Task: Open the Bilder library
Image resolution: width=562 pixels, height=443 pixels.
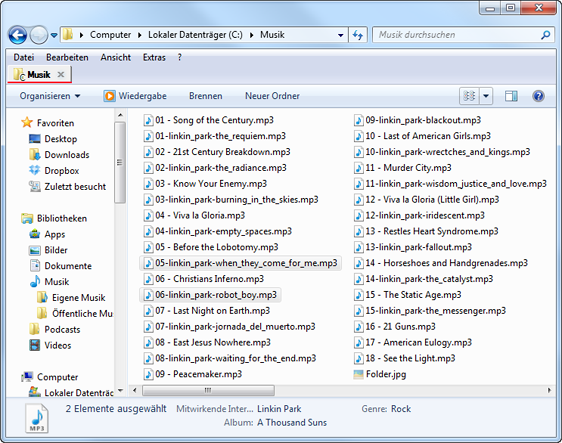Action: click(x=48, y=250)
